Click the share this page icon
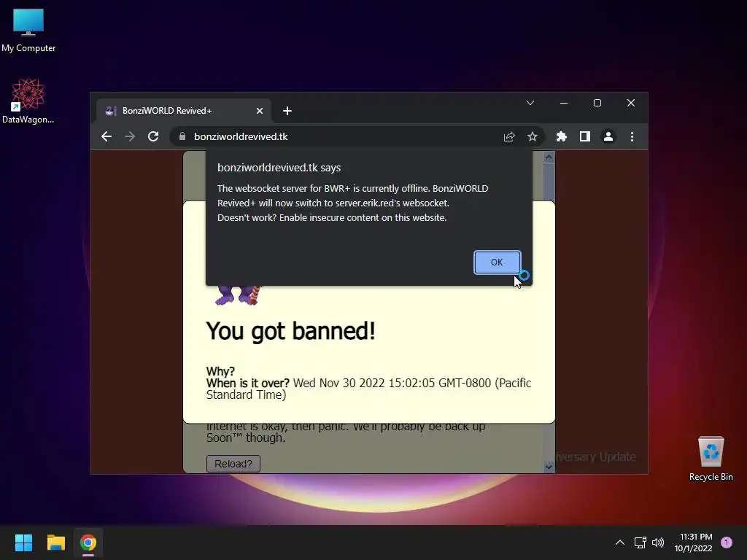This screenshot has width=747, height=560. (509, 136)
